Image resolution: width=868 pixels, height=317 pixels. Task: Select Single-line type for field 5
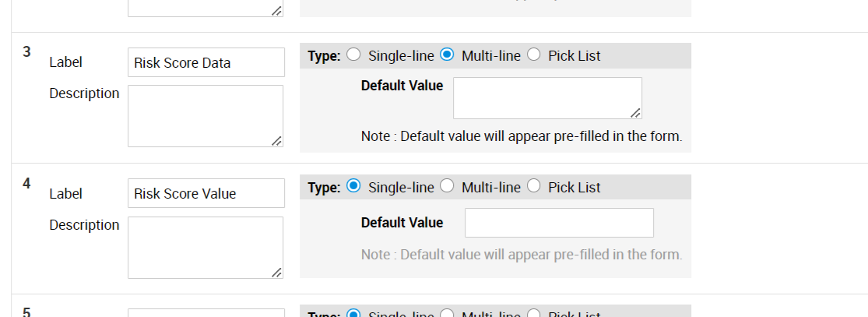point(353,313)
